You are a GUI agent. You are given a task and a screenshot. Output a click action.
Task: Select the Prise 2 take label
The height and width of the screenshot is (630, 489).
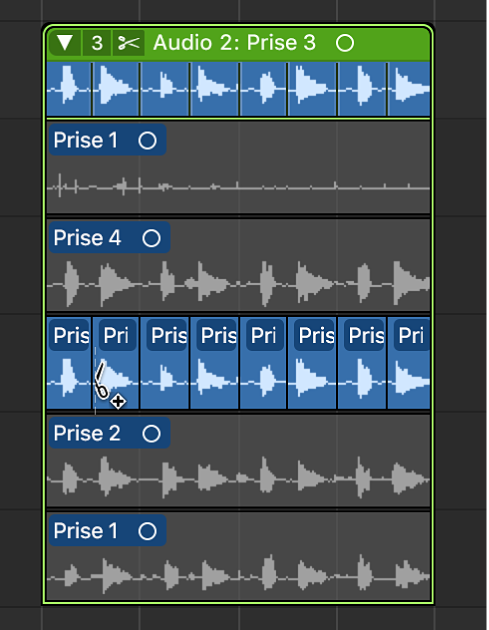[x=87, y=433]
